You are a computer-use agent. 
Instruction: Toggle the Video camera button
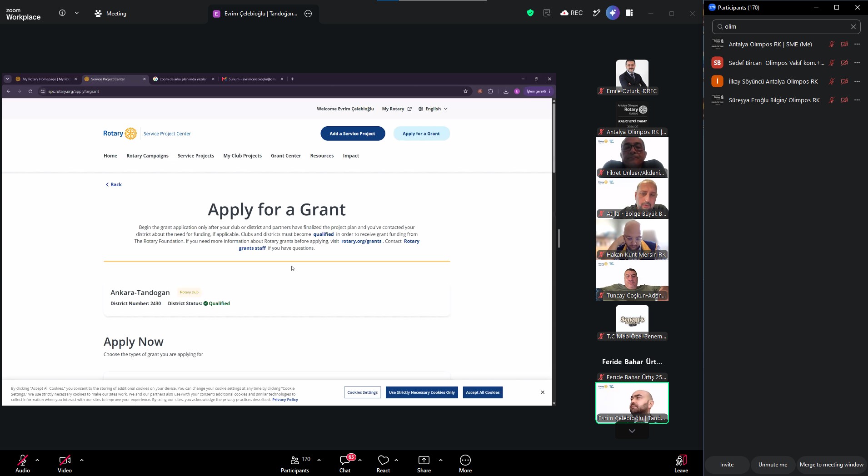coord(65,464)
